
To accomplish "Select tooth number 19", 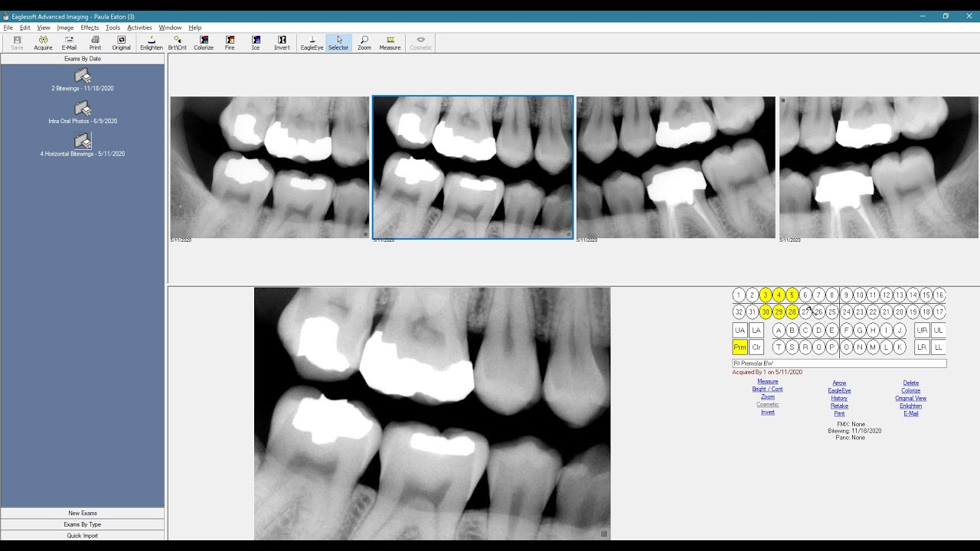I will (x=913, y=312).
